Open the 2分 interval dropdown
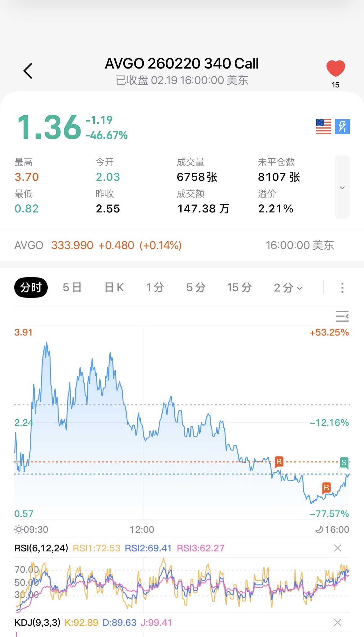364x637 pixels. point(288,287)
